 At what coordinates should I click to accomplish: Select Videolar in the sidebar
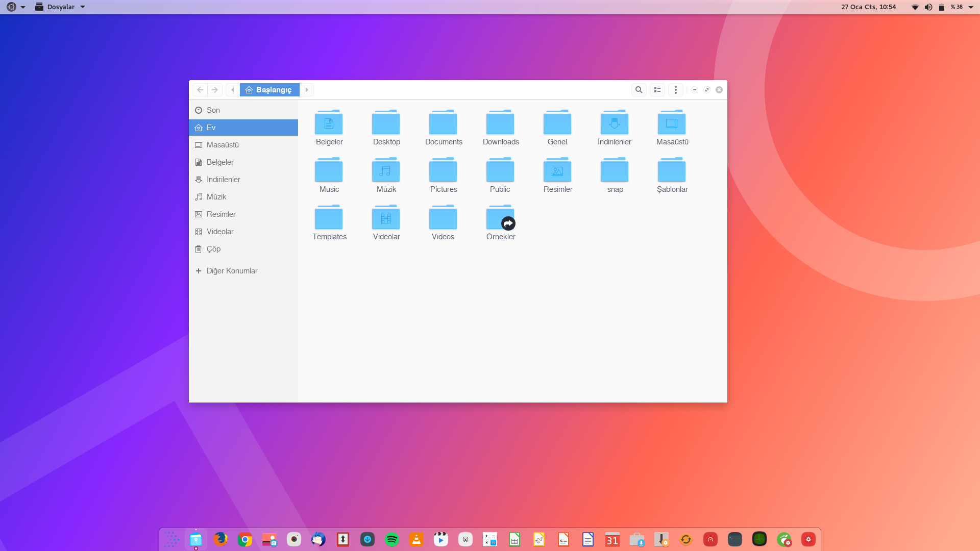[243, 232]
